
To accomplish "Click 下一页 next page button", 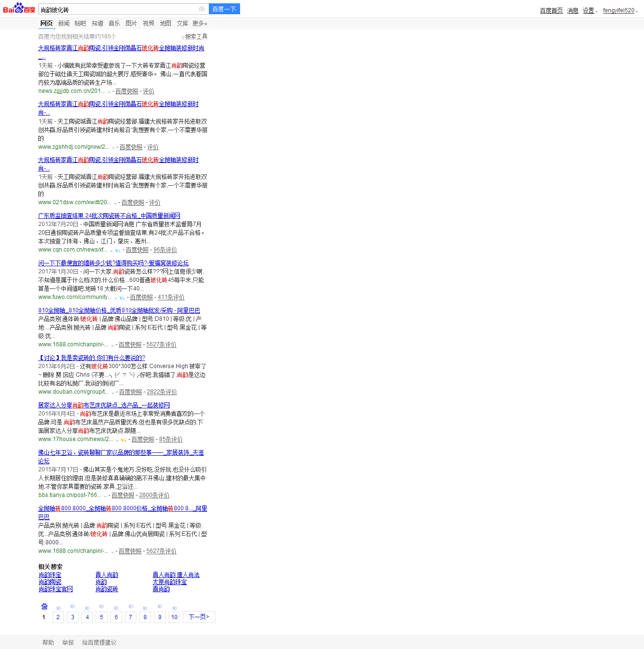I will pos(199,617).
